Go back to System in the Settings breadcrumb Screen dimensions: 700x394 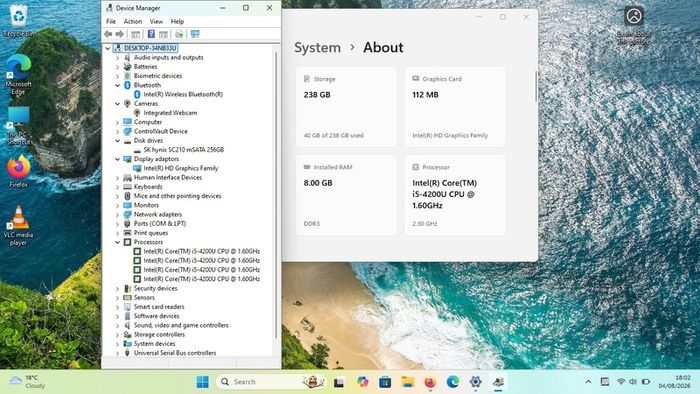pos(317,47)
